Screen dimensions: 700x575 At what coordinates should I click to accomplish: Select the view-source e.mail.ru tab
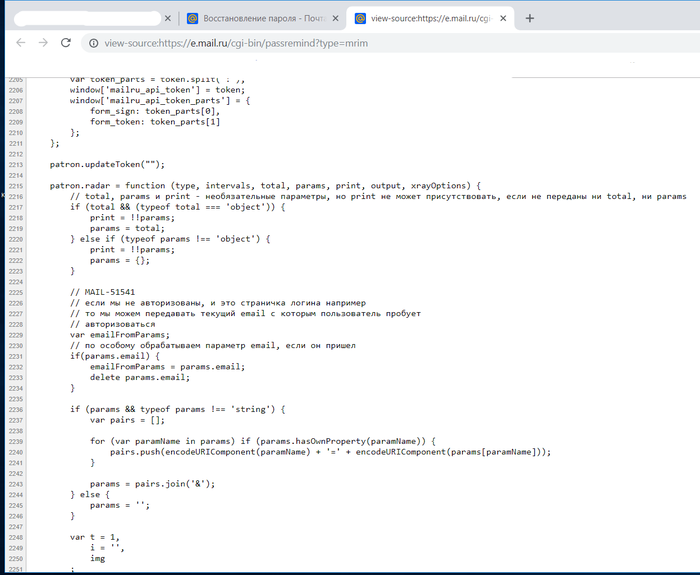tap(430, 18)
